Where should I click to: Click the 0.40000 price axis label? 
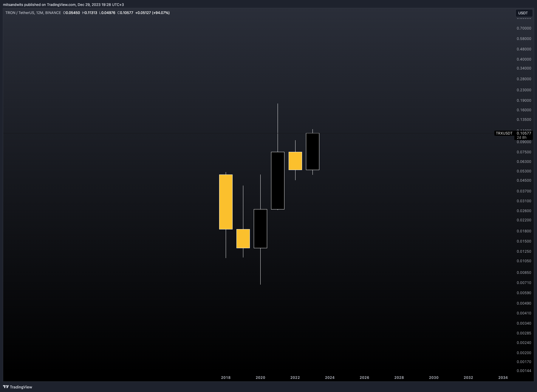pyautogui.click(x=524, y=59)
